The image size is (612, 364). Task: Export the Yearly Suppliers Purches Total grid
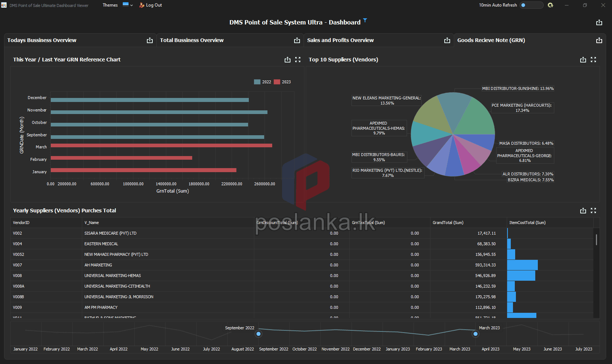point(583,211)
